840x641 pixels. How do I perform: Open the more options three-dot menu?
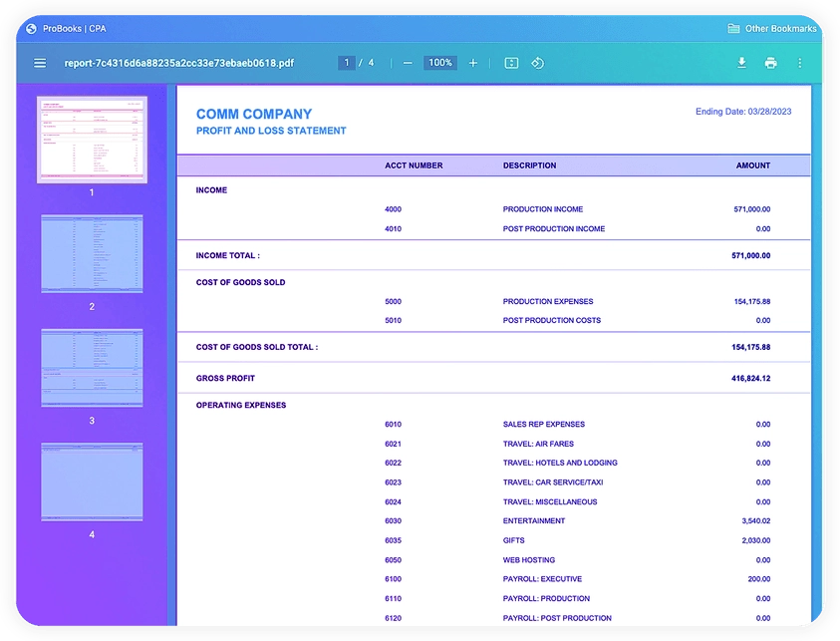click(800, 63)
